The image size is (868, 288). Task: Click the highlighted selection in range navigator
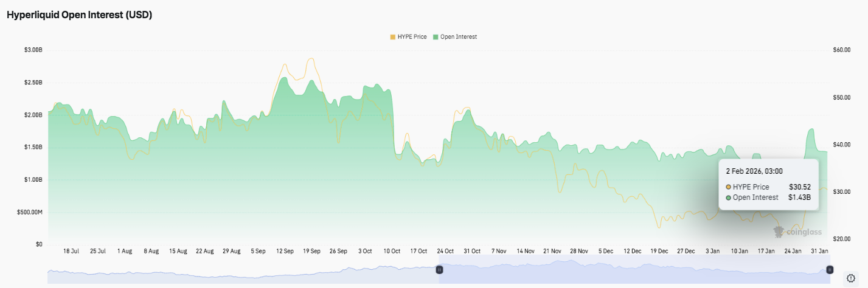(633, 270)
